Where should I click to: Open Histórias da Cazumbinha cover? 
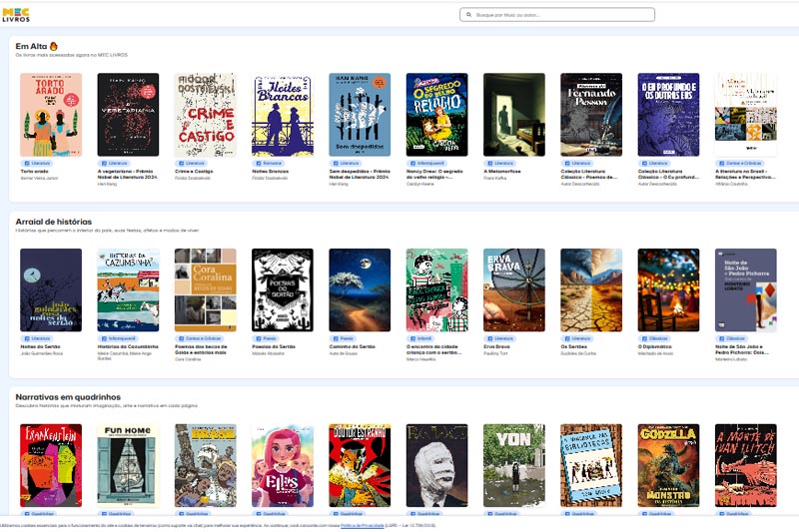128,290
